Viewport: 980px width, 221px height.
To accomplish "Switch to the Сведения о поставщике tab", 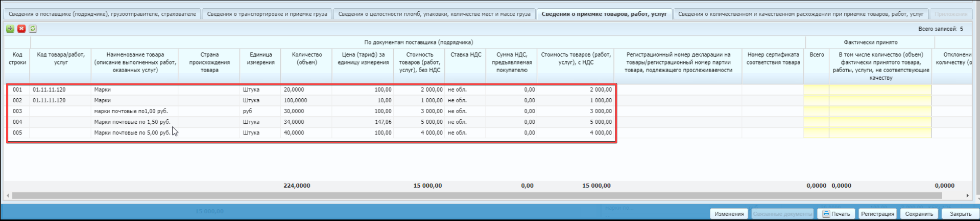I will [x=102, y=14].
